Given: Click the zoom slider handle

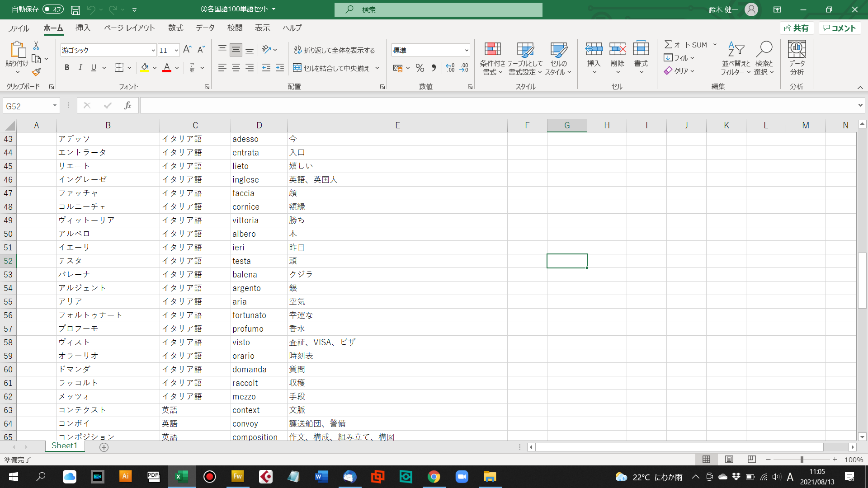Looking at the screenshot, I should click(802, 460).
